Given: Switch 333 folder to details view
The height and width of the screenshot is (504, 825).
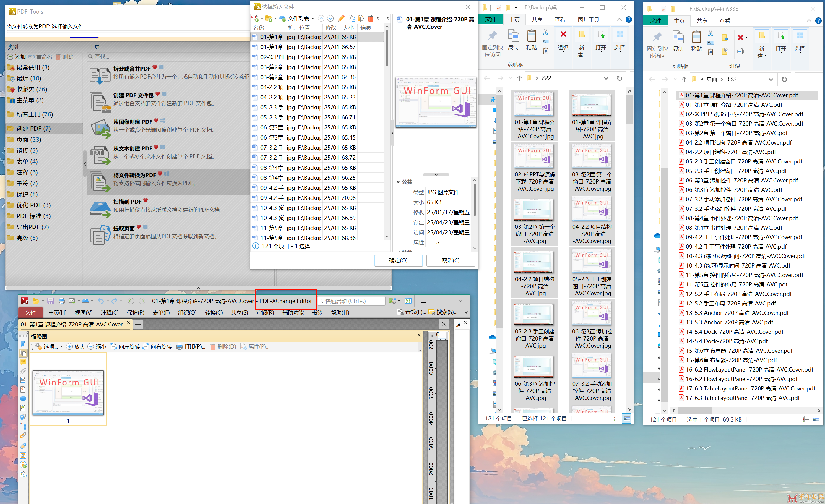Looking at the screenshot, I should click(x=806, y=419).
